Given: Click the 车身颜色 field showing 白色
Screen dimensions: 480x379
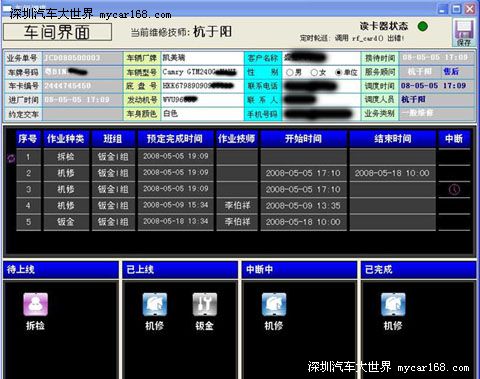Looking at the screenshot, I should pos(202,114).
